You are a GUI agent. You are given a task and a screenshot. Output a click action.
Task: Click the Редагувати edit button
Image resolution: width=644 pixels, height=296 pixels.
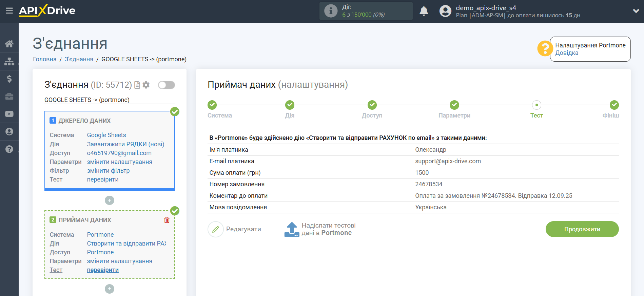tap(235, 229)
